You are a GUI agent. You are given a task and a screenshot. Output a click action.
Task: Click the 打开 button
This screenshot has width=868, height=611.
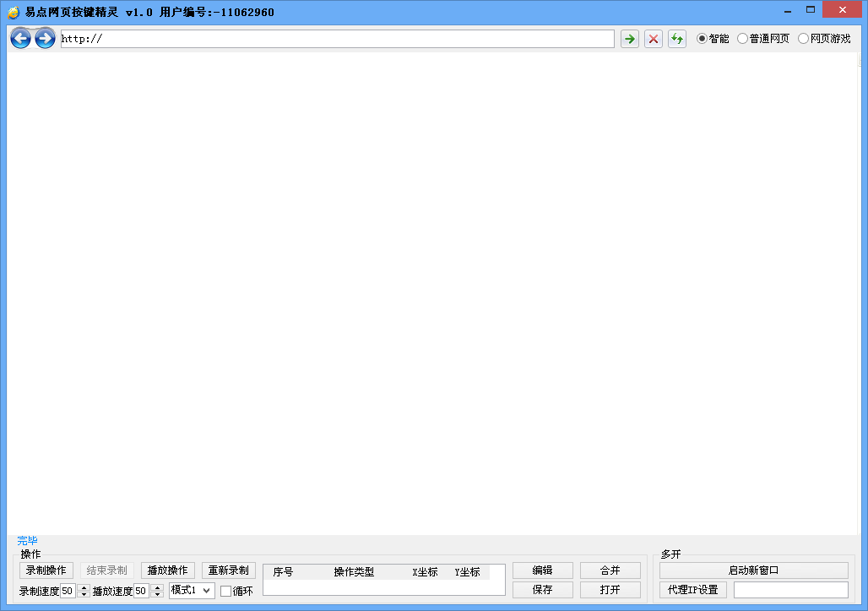[610, 589]
